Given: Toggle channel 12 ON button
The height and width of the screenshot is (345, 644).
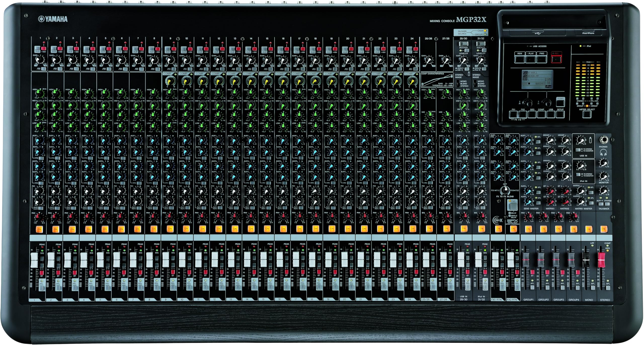Looking at the screenshot, I should pos(219,229).
